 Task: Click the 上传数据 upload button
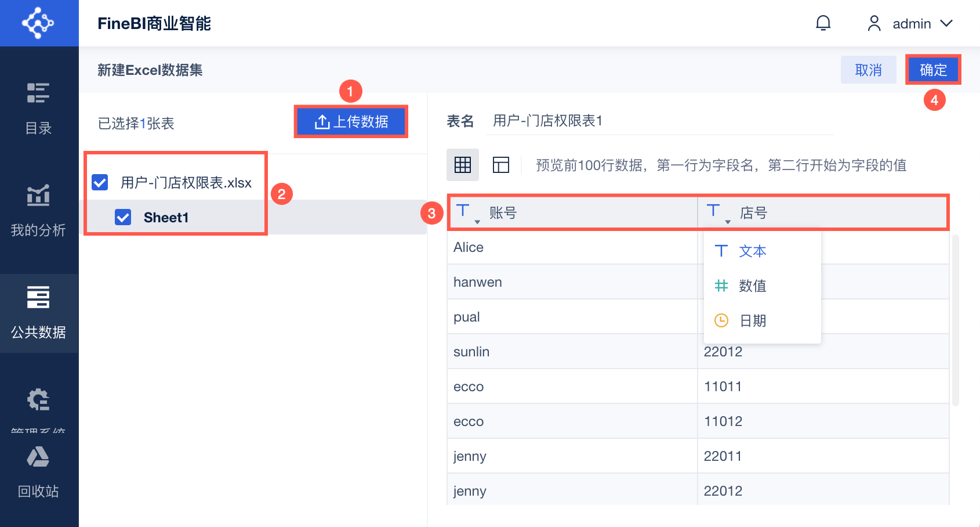click(351, 122)
